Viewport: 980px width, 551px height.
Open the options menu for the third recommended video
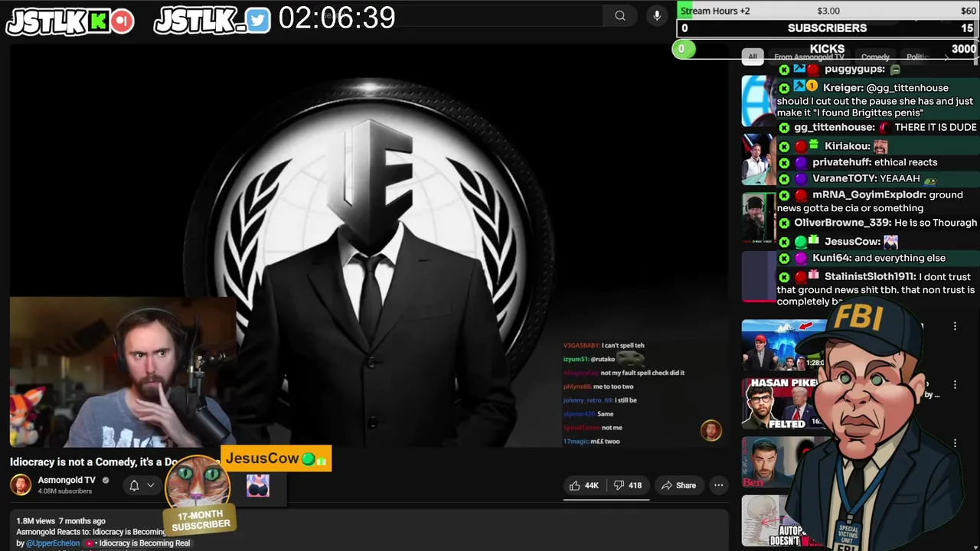[x=955, y=443]
